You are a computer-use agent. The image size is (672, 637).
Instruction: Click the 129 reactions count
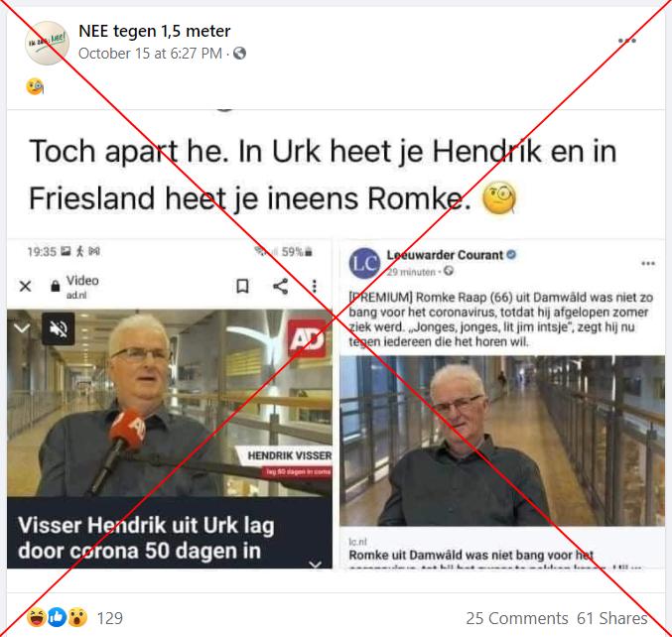(110, 618)
